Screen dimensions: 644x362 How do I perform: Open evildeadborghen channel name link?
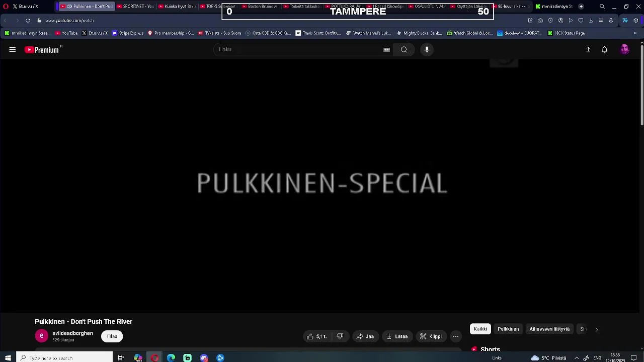click(72, 333)
